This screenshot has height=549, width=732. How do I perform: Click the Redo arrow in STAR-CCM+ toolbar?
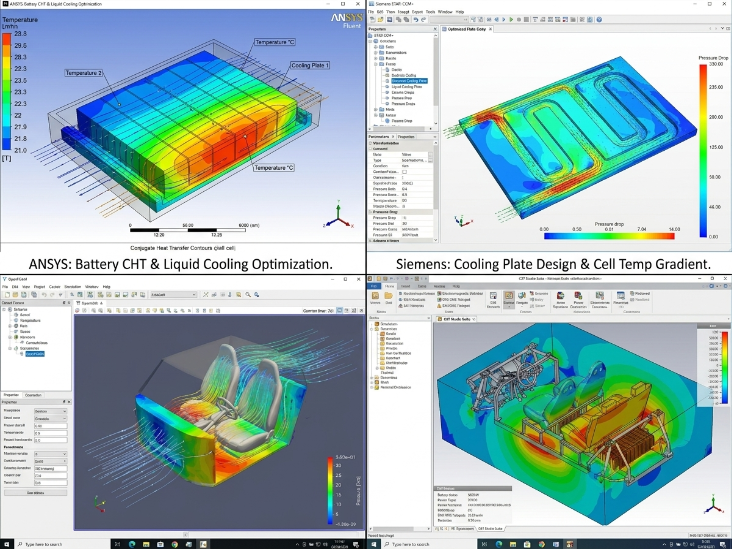coord(423,20)
